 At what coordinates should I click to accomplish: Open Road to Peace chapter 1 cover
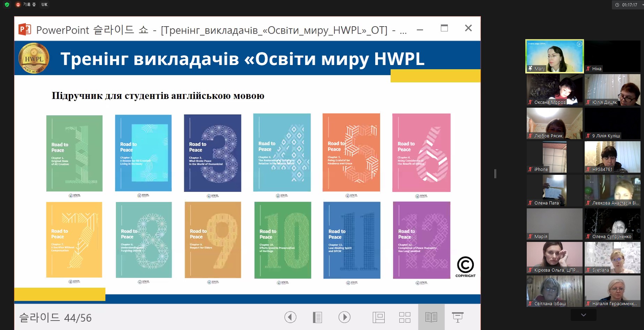pos(74,153)
